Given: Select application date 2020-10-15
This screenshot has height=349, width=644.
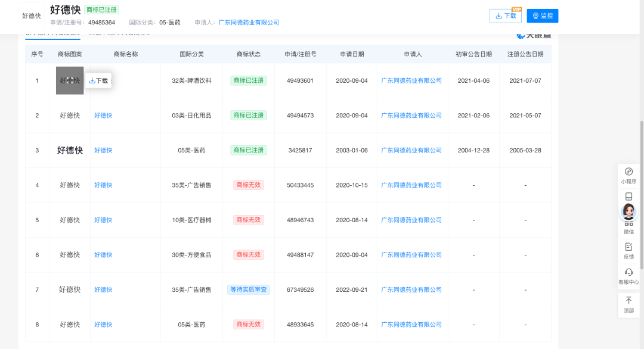Looking at the screenshot, I should point(352,185).
